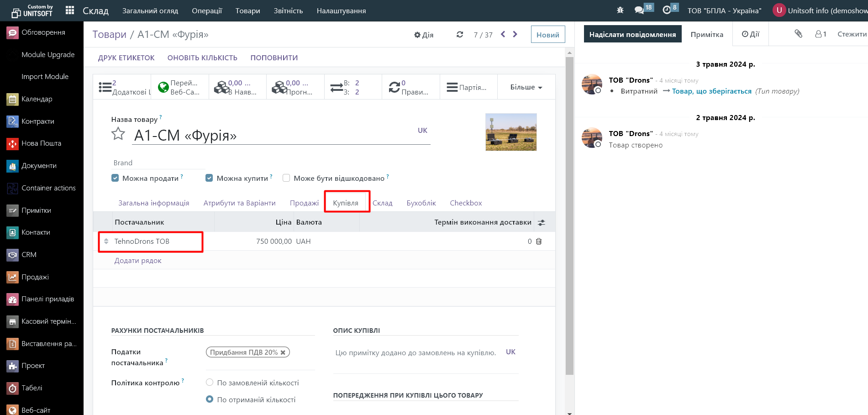
Task: Select 'По замовленій кількості' radio option
Action: [210, 383]
